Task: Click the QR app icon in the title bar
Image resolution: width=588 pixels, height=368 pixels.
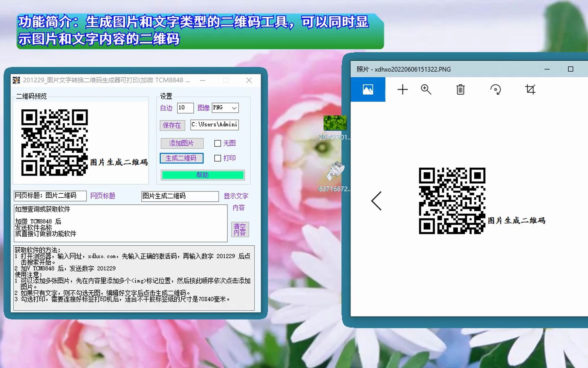Action: (x=16, y=80)
